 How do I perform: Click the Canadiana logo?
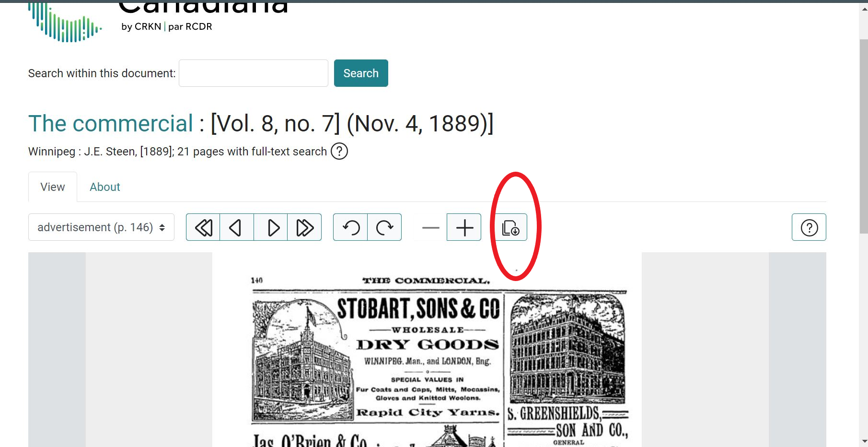click(x=65, y=22)
